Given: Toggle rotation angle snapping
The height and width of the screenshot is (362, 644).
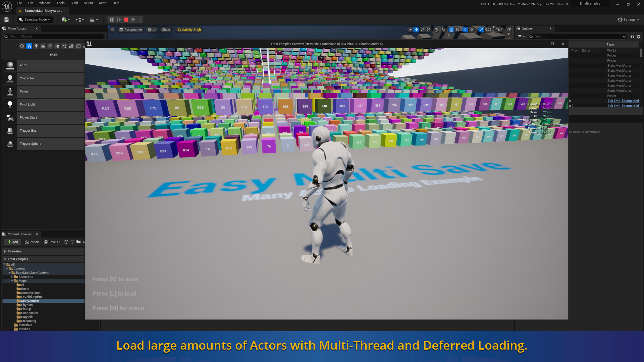Looking at the screenshot, I should click(x=465, y=30).
